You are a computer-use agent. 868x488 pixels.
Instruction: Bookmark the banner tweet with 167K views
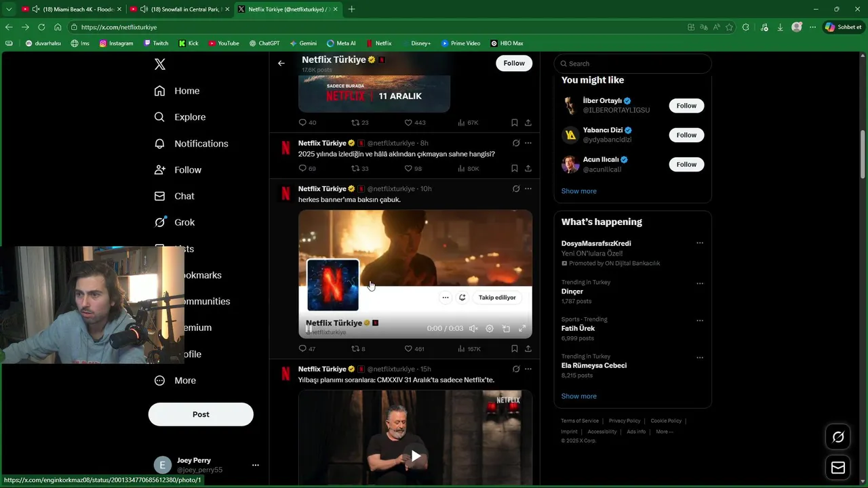pos(514,349)
